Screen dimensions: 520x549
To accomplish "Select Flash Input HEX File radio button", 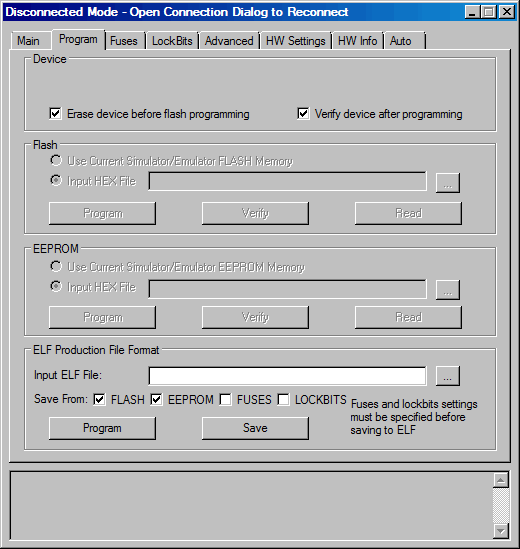I will (x=56, y=181).
